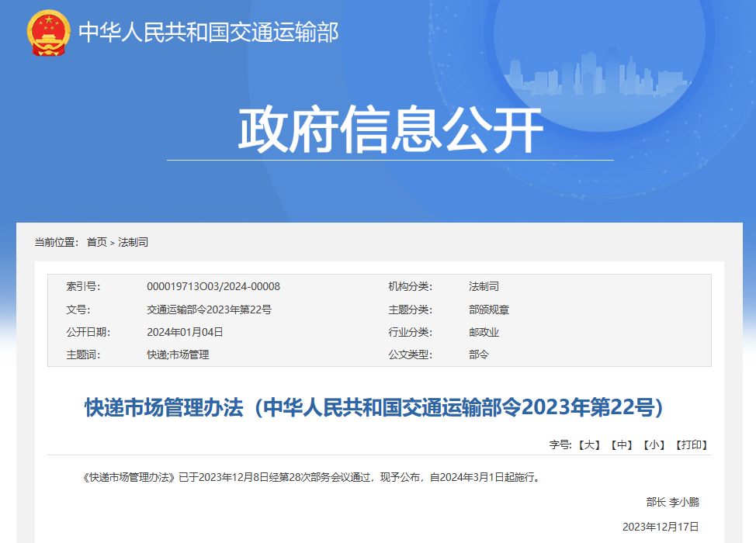The image size is (756, 543).
Task: Select document type value 部令
Action: coord(479,355)
